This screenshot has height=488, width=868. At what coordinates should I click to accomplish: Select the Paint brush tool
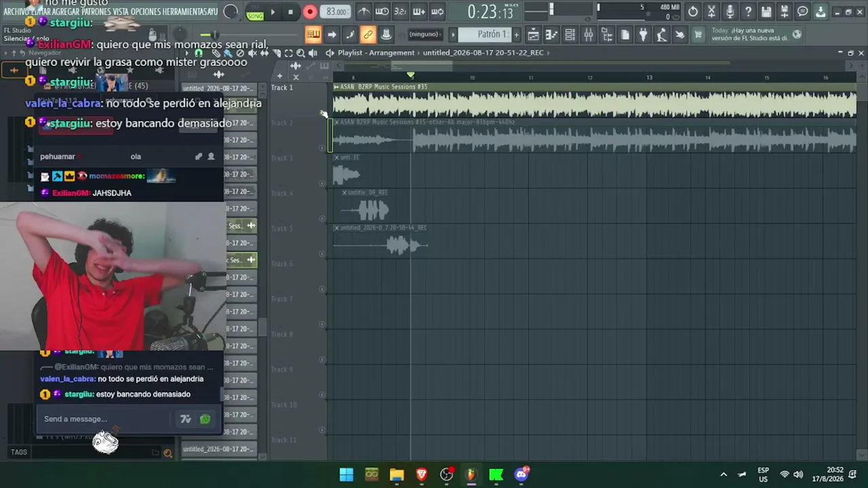pos(228,53)
